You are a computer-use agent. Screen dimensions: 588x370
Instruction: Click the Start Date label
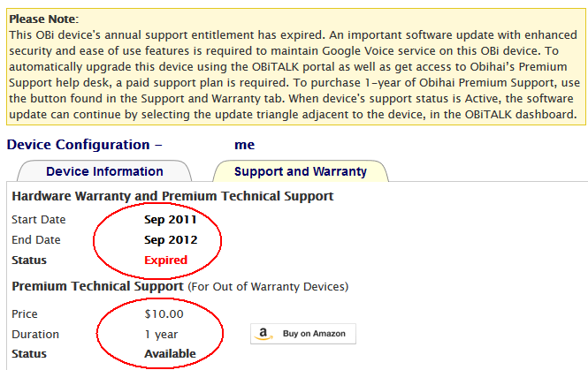(x=38, y=219)
